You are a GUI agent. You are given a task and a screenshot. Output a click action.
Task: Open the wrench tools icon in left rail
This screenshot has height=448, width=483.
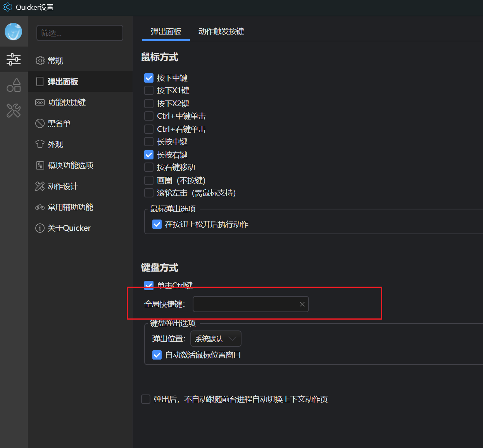14,111
